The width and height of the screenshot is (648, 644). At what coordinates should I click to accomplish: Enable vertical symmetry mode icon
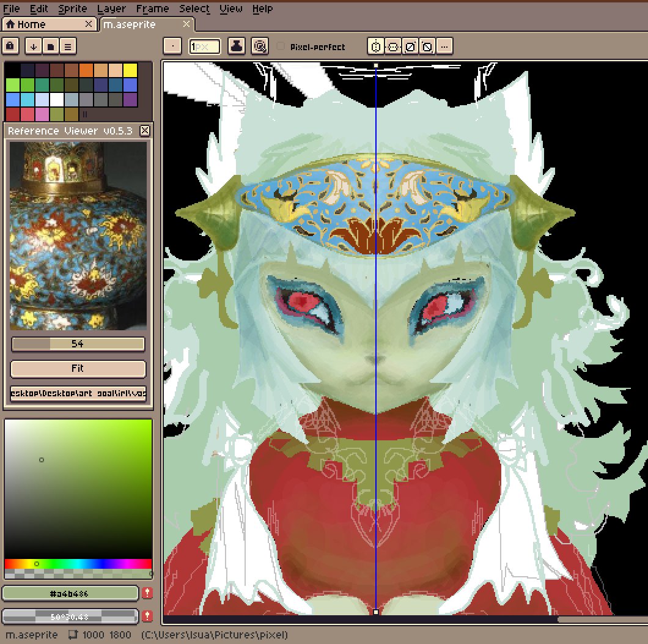pyautogui.click(x=393, y=46)
